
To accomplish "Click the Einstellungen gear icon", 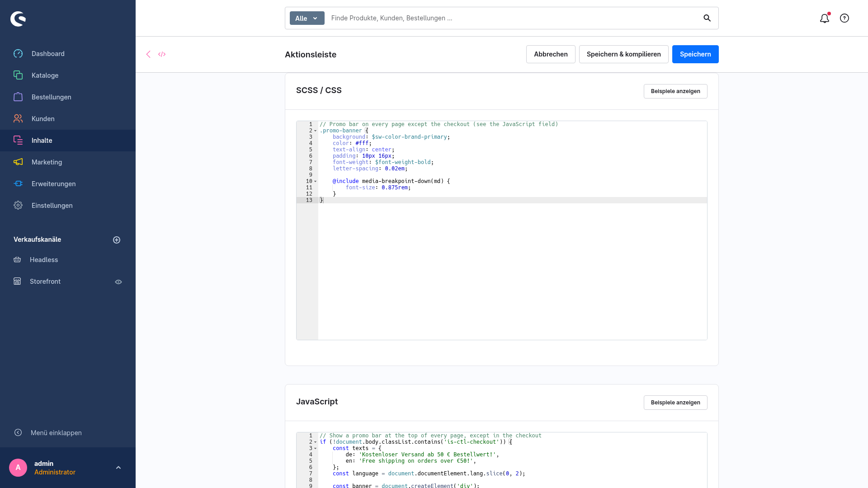I will click(18, 206).
